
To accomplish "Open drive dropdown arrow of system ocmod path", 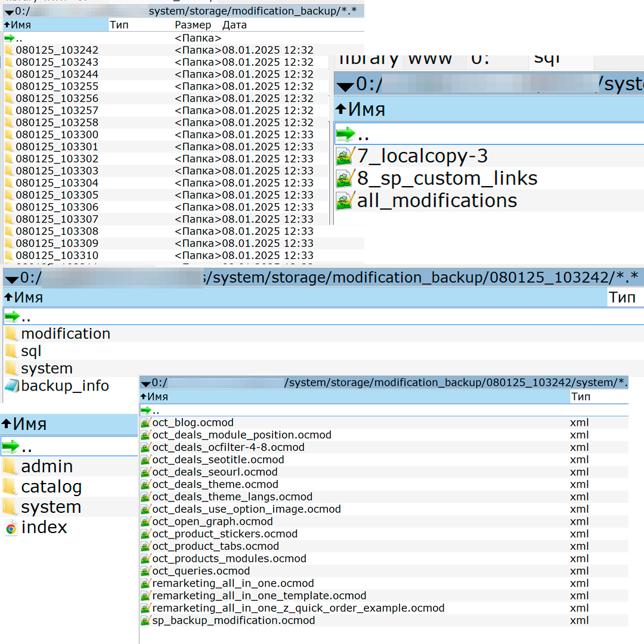I will (145, 385).
